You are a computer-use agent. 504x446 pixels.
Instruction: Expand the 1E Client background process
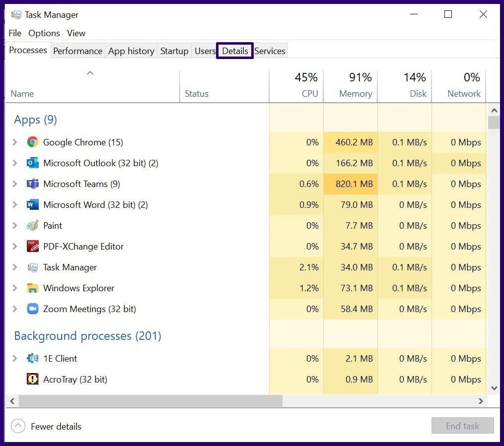[15, 358]
